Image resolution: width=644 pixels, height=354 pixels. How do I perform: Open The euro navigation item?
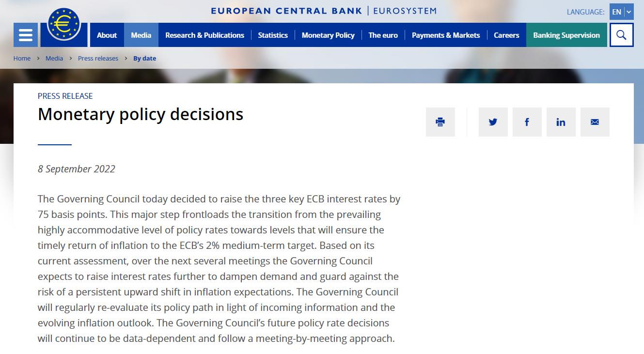point(383,35)
